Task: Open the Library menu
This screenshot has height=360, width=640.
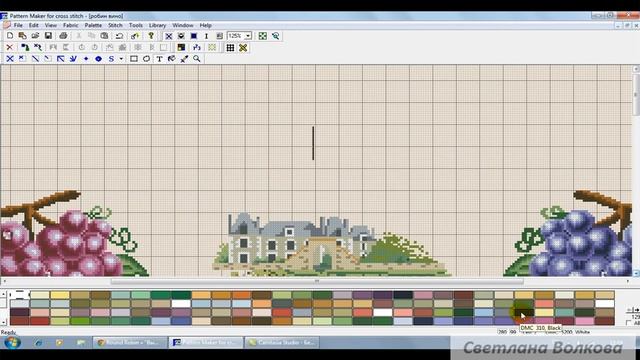Action: [x=157, y=25]
